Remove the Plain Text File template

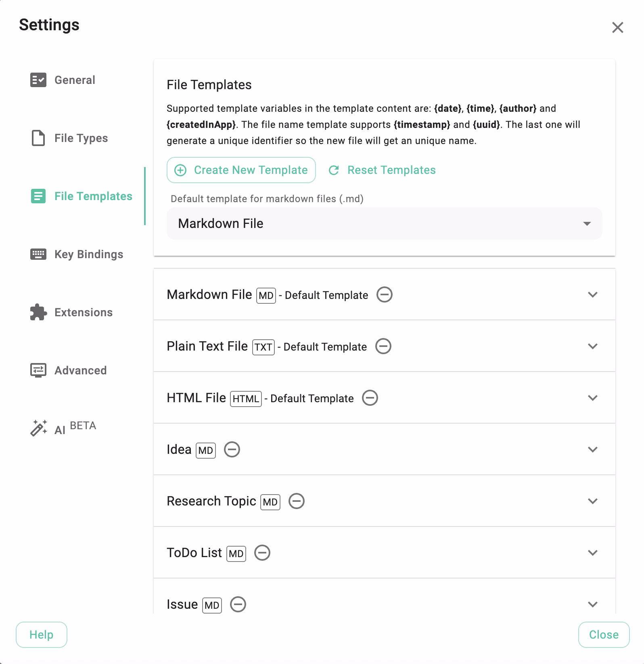point(383,347)
